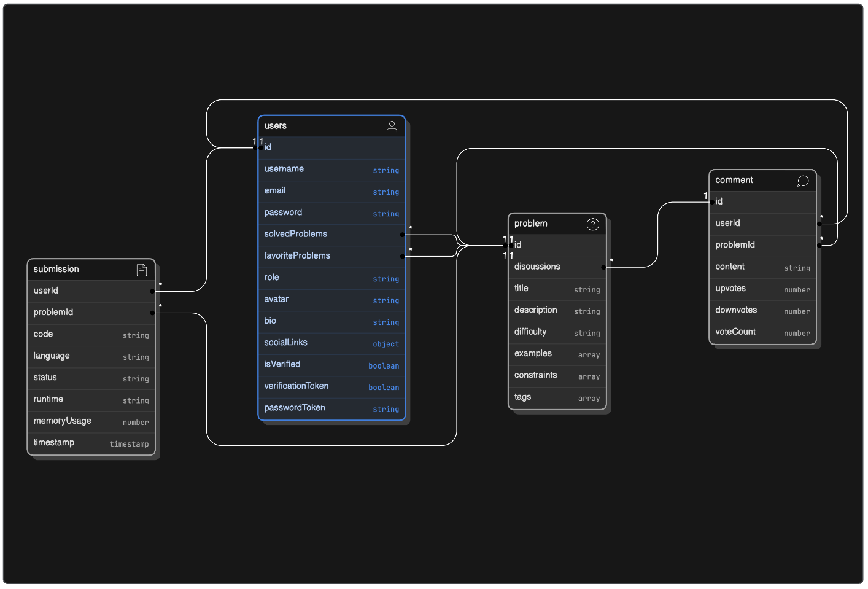Click the email field in users
The height and width of the screenshot is (589, 868).
(x=331, y=191)
